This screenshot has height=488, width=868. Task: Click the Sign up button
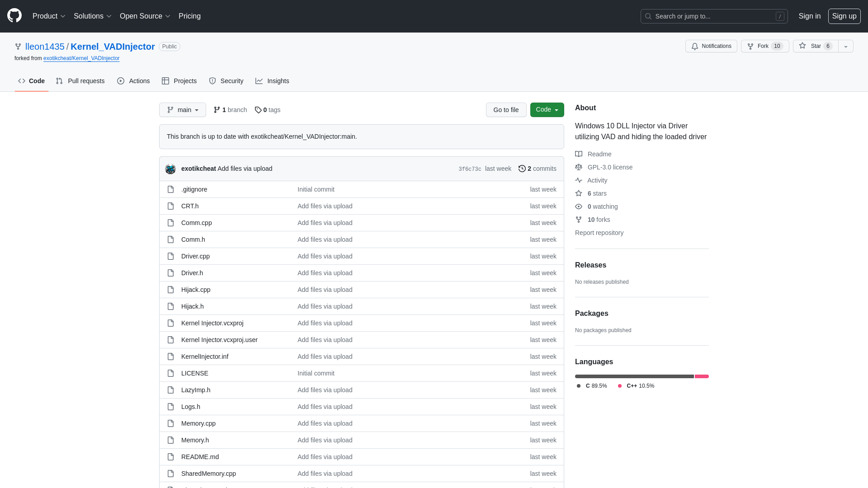(x=844, y=16)
